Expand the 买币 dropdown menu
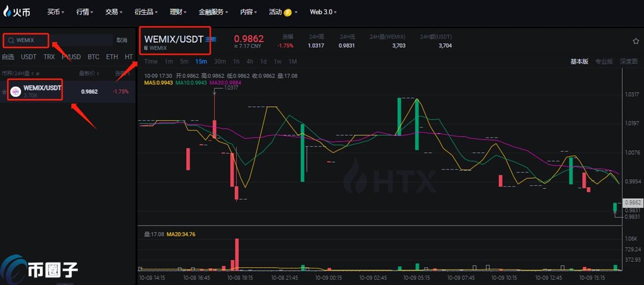 coord(55,12)
